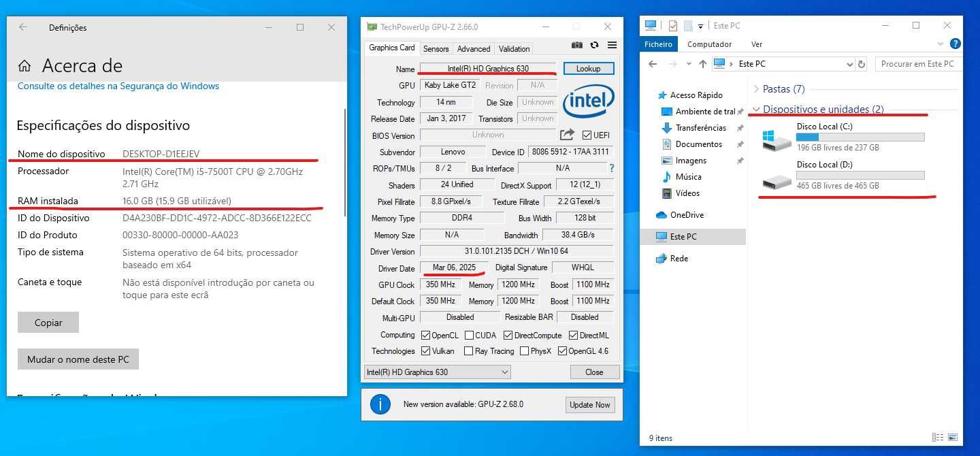Refresh GPU-Z readings
980x456 pixels.
click(x=594, y=45)
